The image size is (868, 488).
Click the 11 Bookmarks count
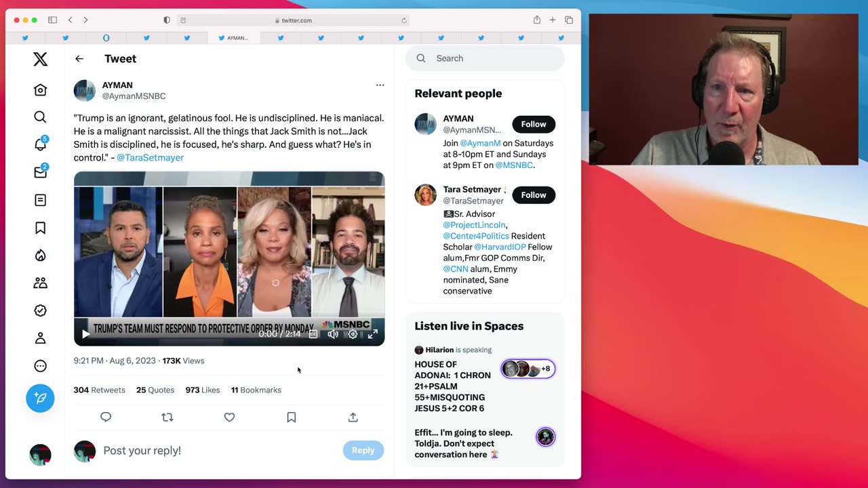(x=256, y=390)
